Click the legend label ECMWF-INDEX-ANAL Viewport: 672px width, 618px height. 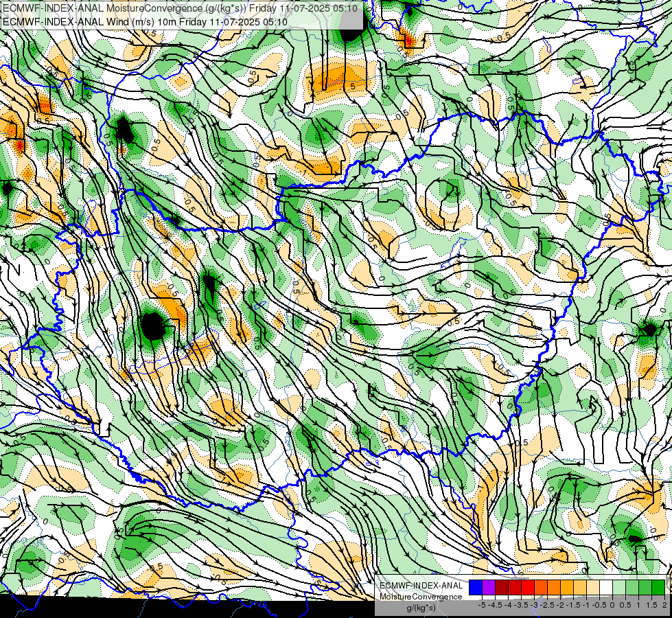[x=421, y=586]
